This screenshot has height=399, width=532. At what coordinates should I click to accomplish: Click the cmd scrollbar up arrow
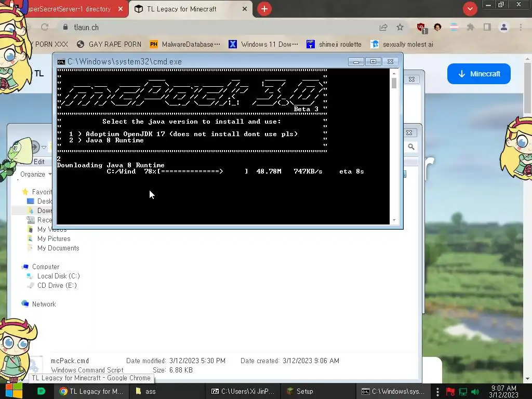point(394,73)
